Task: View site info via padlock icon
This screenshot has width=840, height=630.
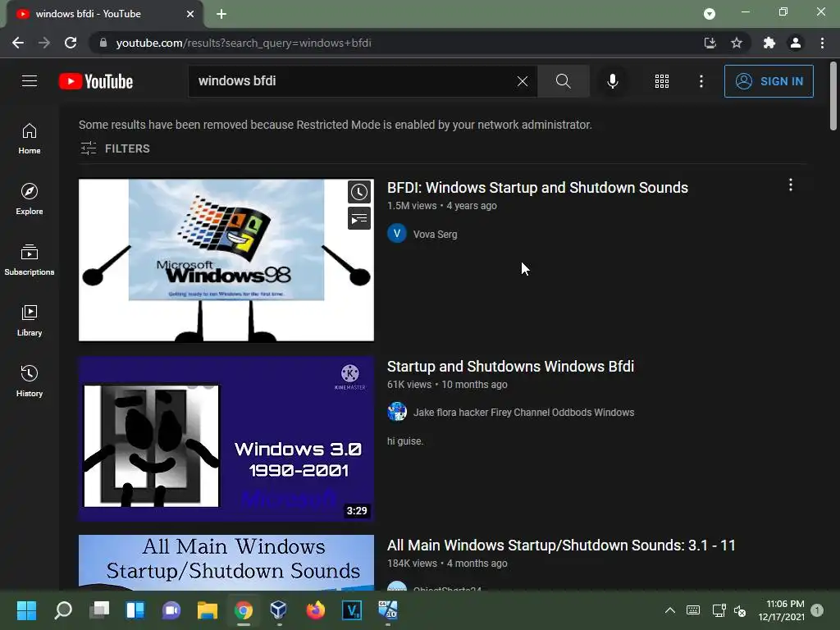Action: [103, 43]
